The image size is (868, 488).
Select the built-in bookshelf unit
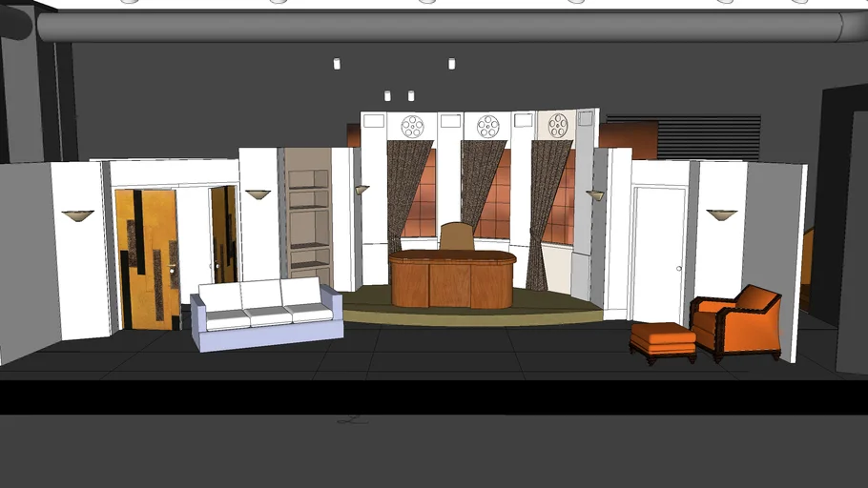pyautogui.click(x=308, y=219)
